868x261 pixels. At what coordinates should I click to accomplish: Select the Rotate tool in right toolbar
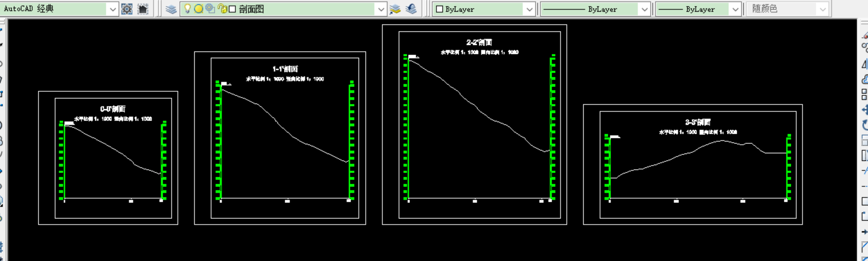[x=864, y=125]
